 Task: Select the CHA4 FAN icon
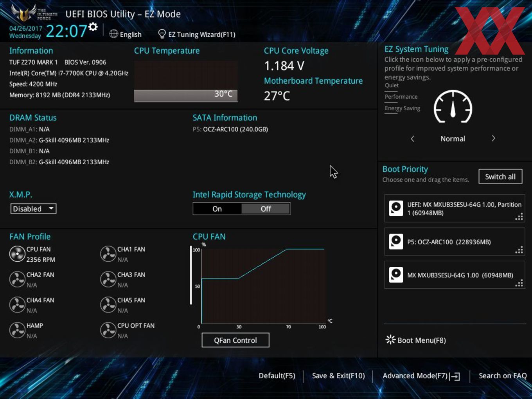(x=17, y=305)
